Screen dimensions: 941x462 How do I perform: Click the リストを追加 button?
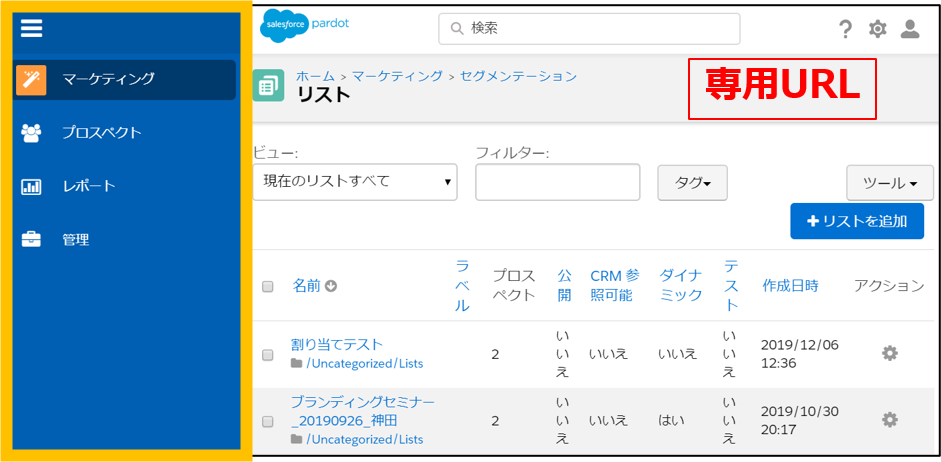pyautogui.click(x=857, y=221)
